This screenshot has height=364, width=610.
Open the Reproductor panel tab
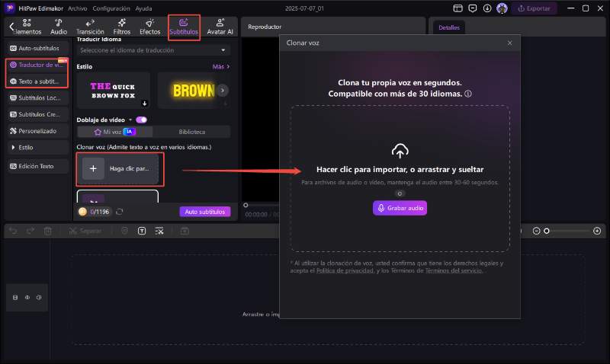(265, 27)
